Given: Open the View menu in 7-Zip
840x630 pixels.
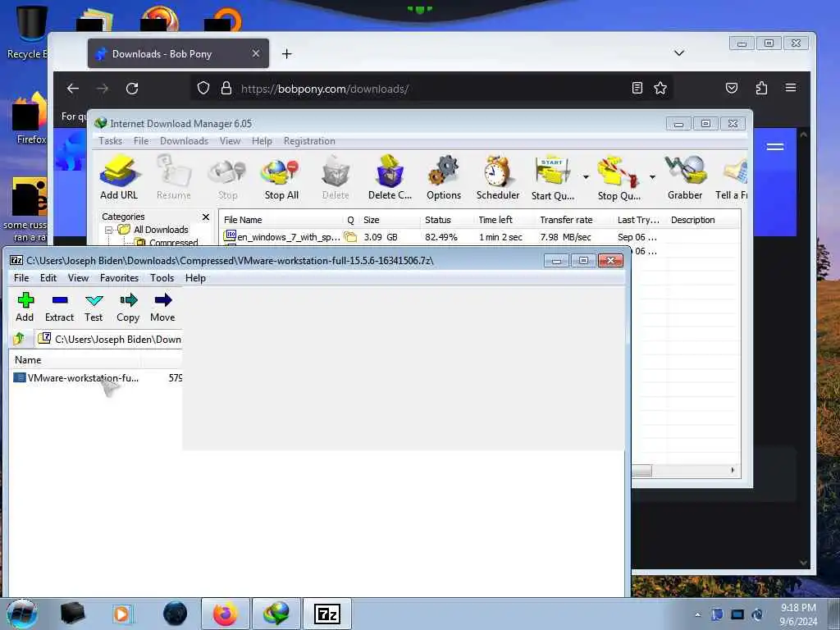Looking at the screenshot, I should 78,277.
